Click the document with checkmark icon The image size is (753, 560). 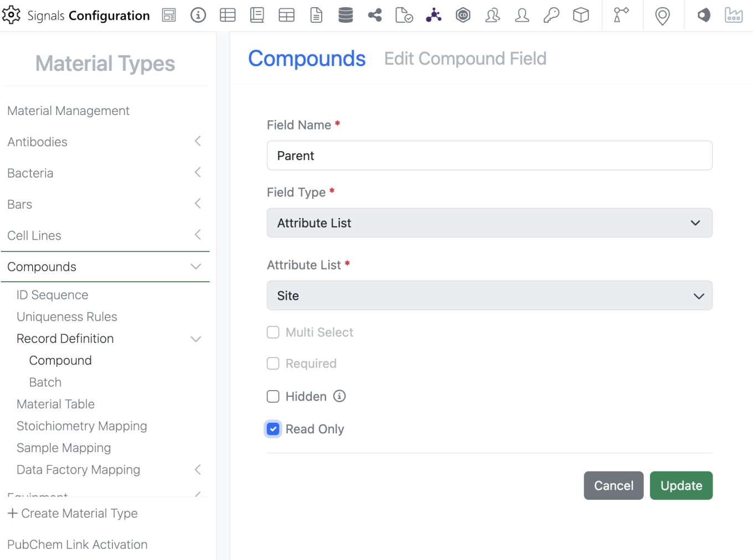click(x=404, y=15)
